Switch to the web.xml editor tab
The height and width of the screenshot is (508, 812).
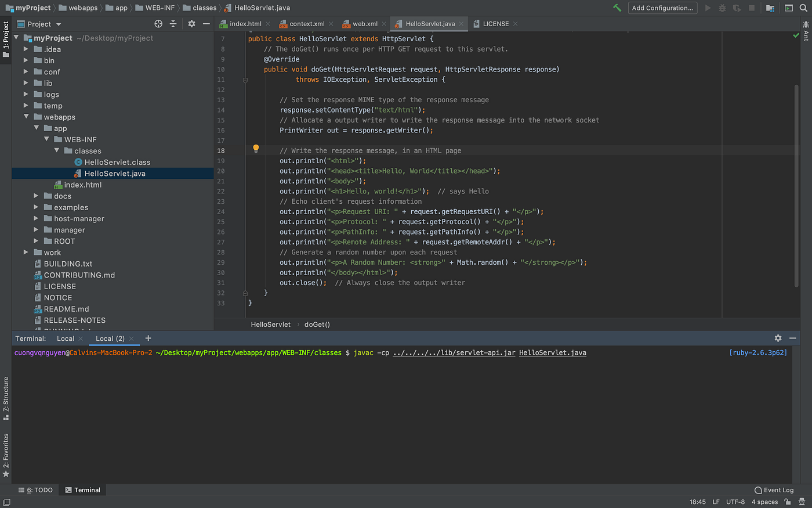pos(364,24)
